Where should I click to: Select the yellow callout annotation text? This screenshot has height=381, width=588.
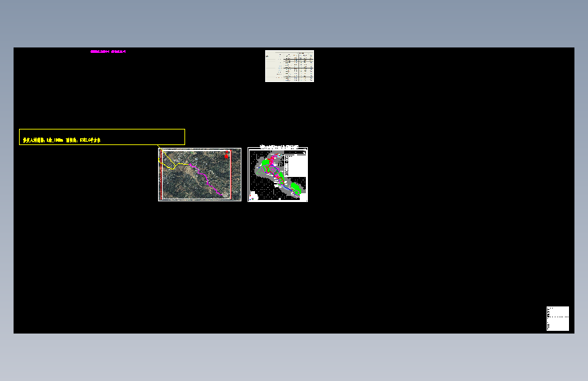[x=62, y=140]
